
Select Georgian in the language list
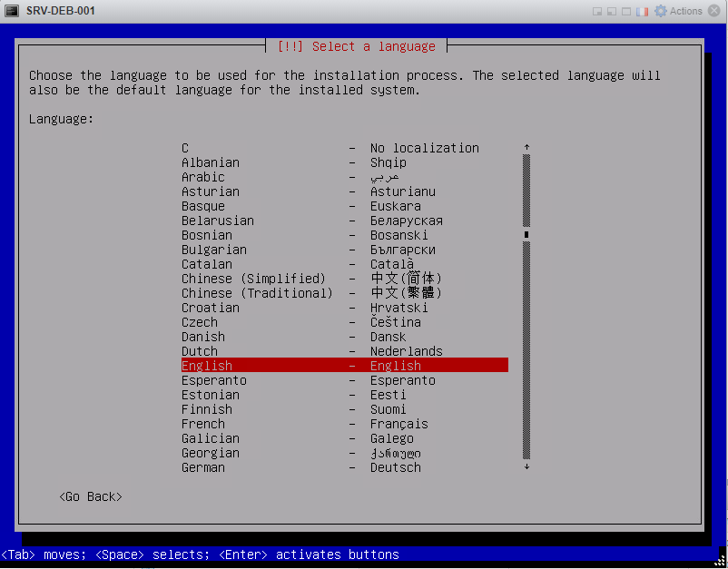(345, 453)
